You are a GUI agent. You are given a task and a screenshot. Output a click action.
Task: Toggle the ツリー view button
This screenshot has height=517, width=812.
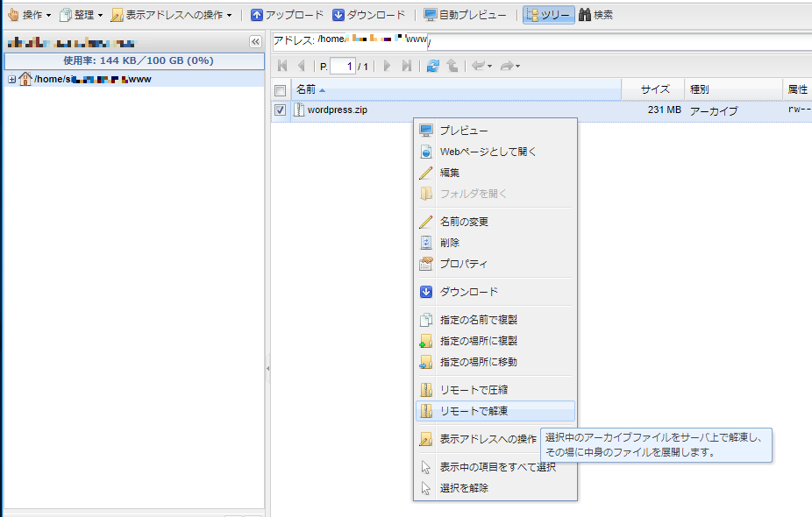click(548, 15)
